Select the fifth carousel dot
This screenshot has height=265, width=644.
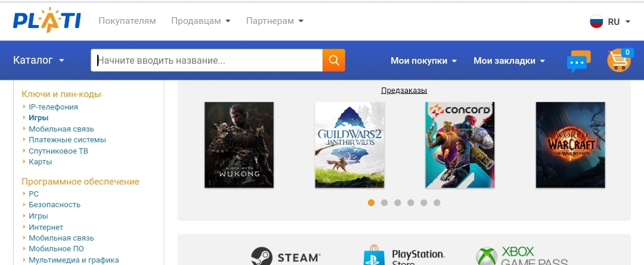click(x=424, y=202)
